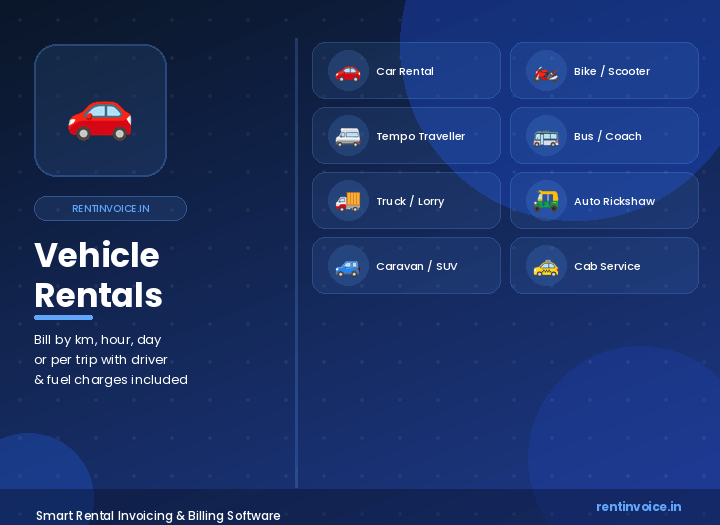Select the Auto Rickshaw label
The width and height of the screenshot is (720, 525).
point(614,201)
